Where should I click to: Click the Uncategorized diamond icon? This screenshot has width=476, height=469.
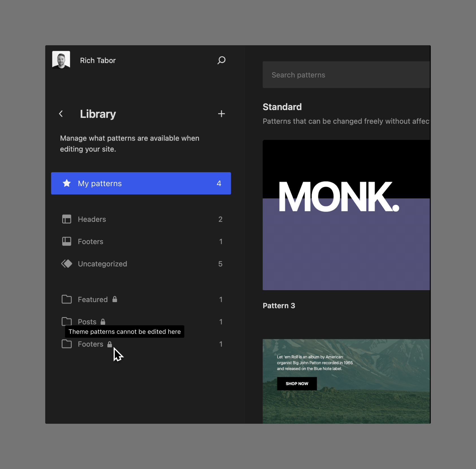pos(67,264)
